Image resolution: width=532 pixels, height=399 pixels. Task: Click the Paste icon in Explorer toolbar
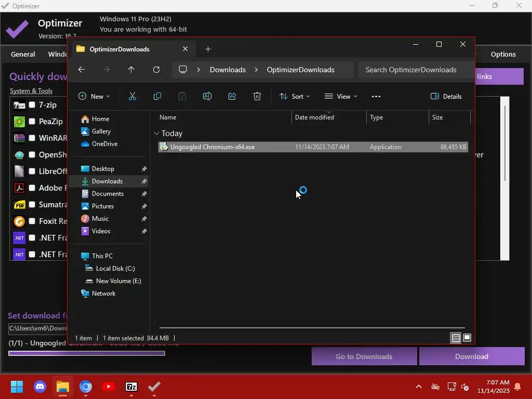tap(182, 96)
